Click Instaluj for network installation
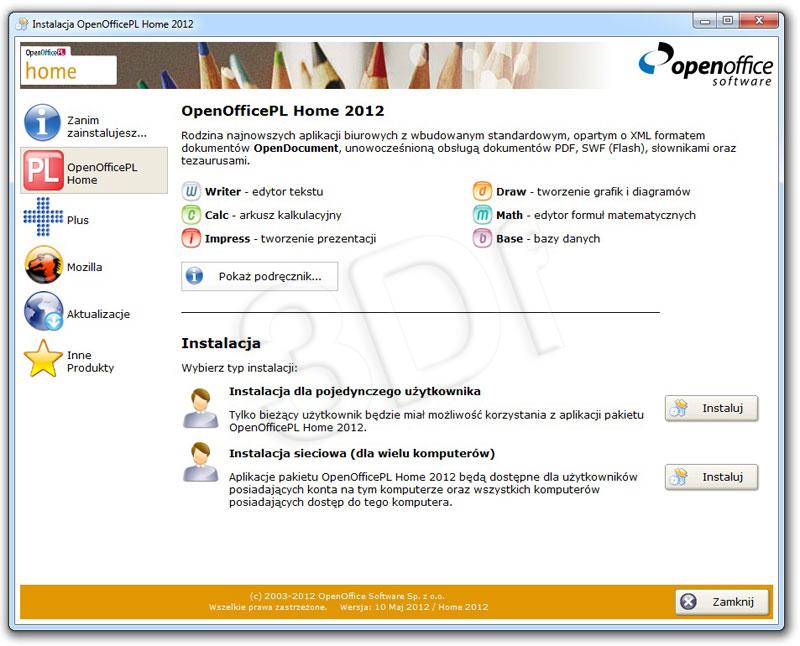 point(711,477)
